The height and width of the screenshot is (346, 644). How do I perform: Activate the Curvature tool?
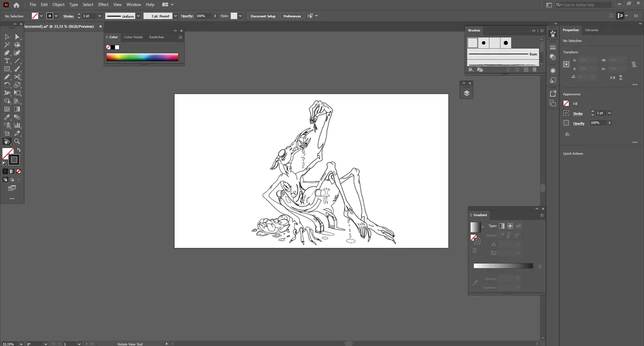pyautogui.click(x=17, y=53)
